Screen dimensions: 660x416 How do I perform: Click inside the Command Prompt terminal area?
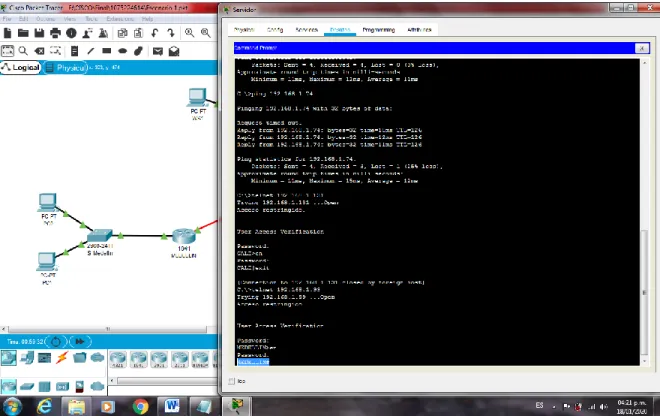tap(437, 212)
